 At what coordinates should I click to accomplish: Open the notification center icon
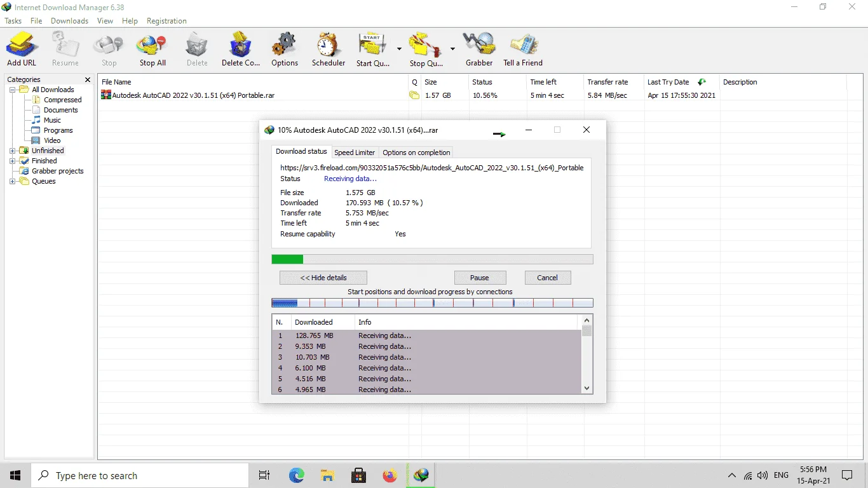pyautogui.click(x=847, y=475)
